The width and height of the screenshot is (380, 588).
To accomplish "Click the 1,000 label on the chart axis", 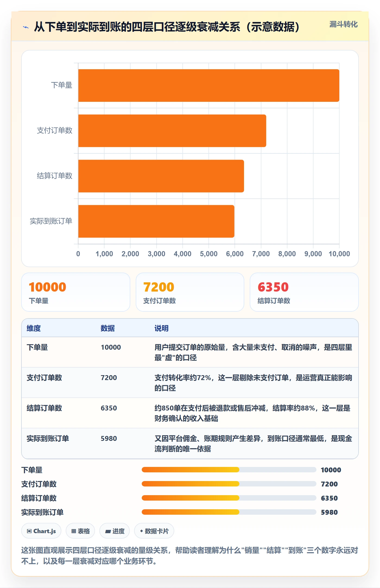I will click(104, 254).
